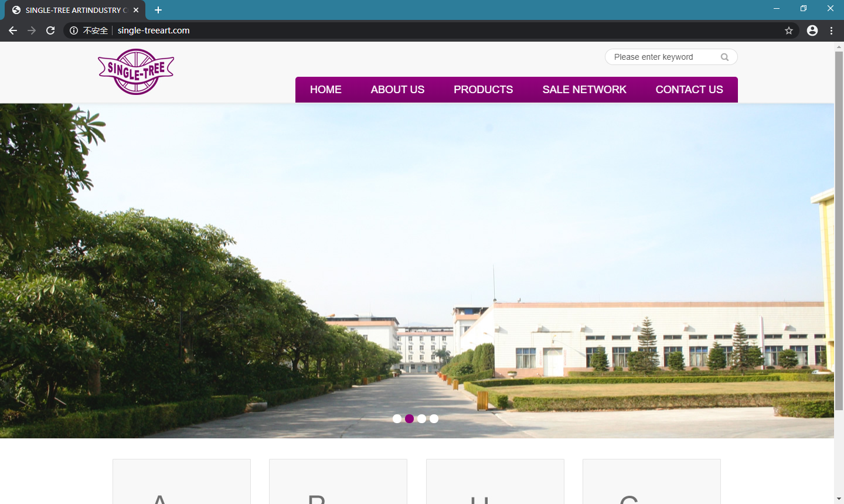Open the PRODUCTS menu

483,90
